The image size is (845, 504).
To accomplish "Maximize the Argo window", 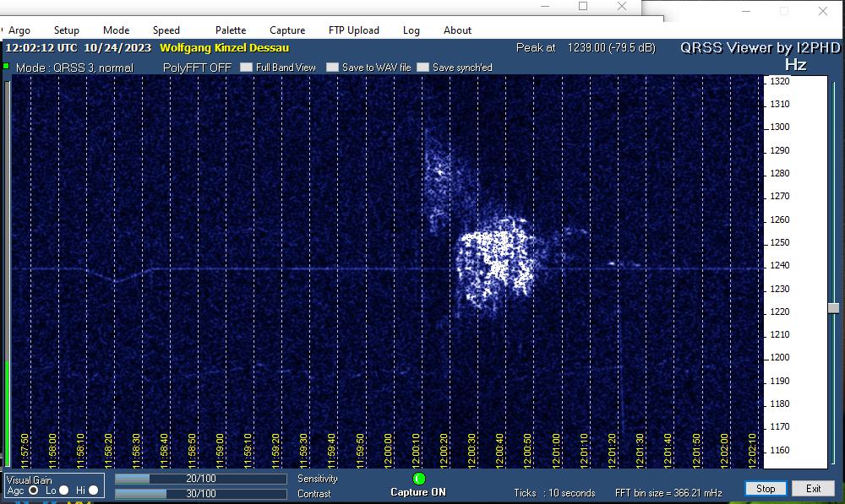I will tap(583, 7).
